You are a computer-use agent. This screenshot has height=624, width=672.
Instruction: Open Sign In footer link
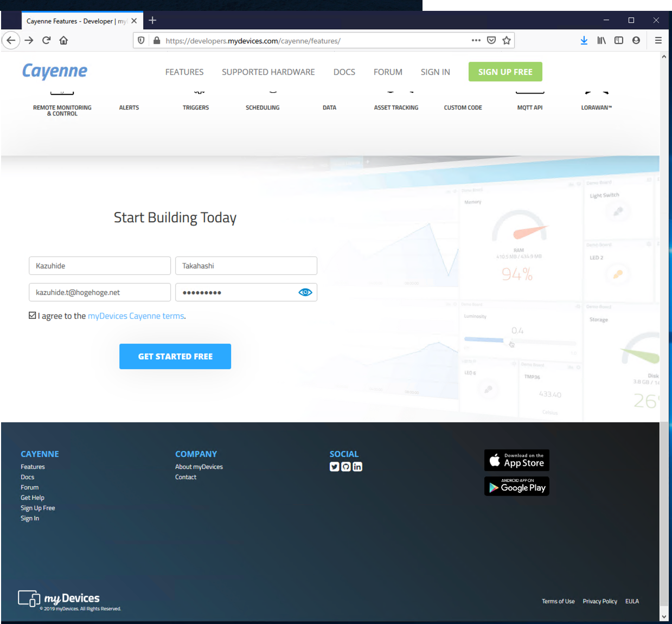pos(30,518)
